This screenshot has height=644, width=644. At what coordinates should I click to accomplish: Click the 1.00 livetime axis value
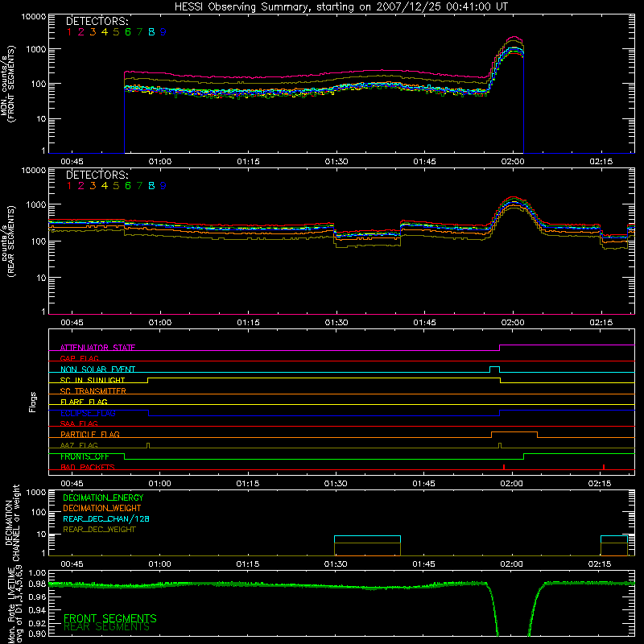click(37, 572)
